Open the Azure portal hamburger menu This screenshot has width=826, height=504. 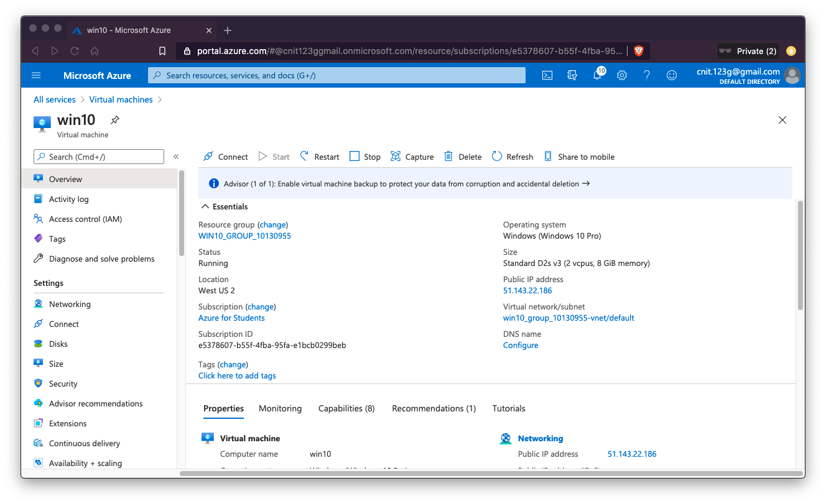tap(36, 75)
